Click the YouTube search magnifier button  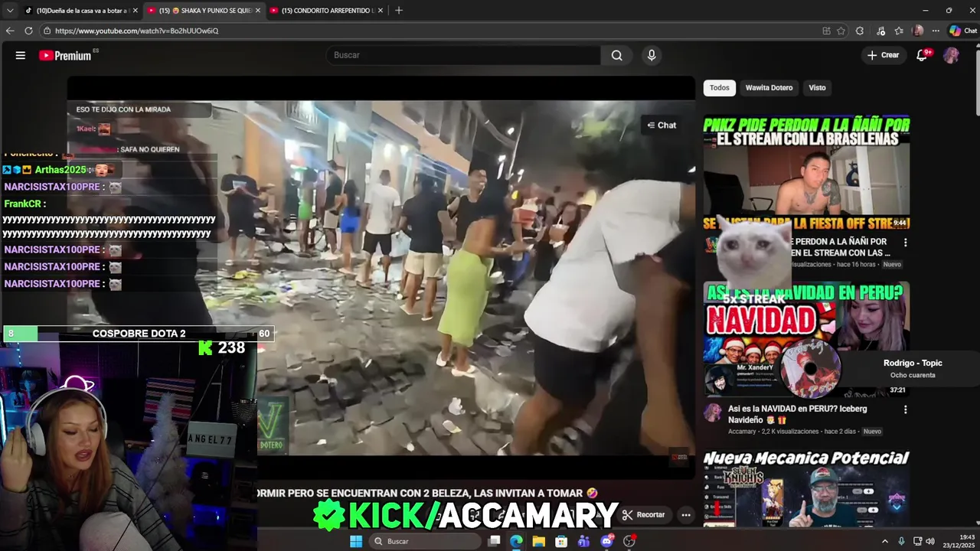coord(616,55)
